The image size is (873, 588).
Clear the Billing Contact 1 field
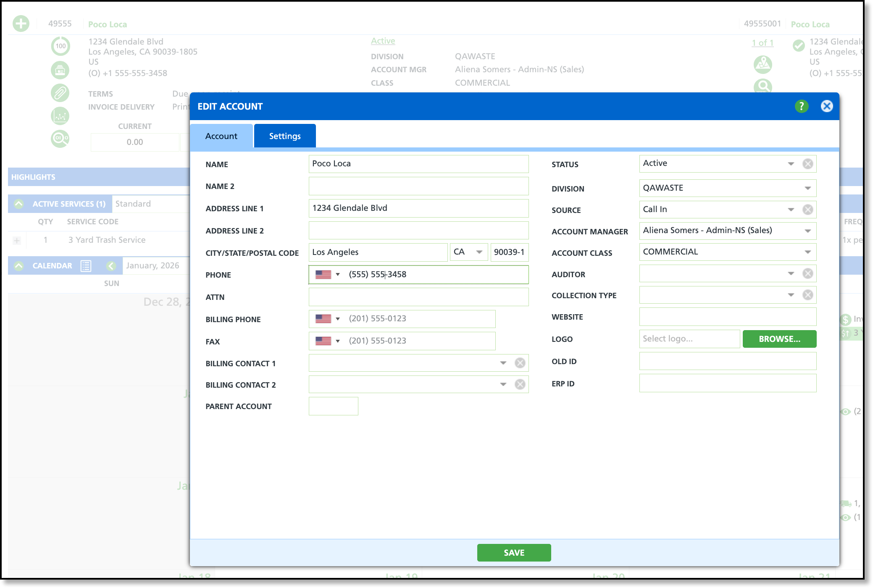coord(520,363)
